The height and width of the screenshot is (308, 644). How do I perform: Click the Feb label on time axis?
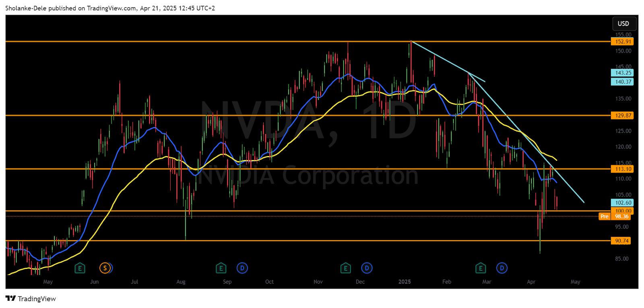pyautogui.click(x=447, y=281)
